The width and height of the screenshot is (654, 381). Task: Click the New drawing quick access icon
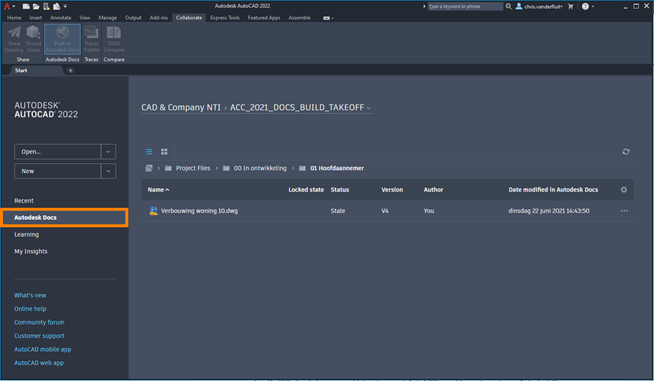coord(26,6)
